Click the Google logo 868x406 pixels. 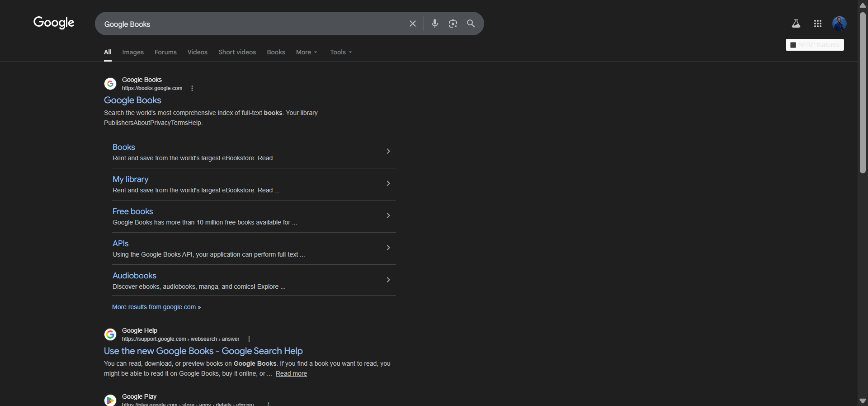[54, 22]
